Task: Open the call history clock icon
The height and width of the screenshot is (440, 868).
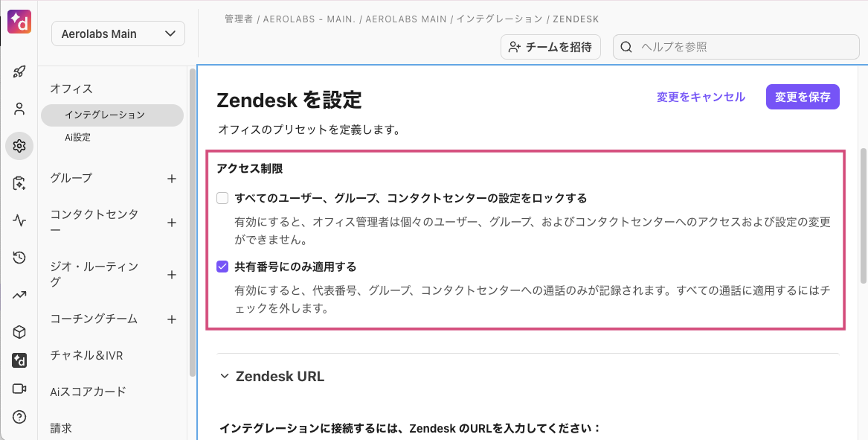Action: click(x=19, y=258)
